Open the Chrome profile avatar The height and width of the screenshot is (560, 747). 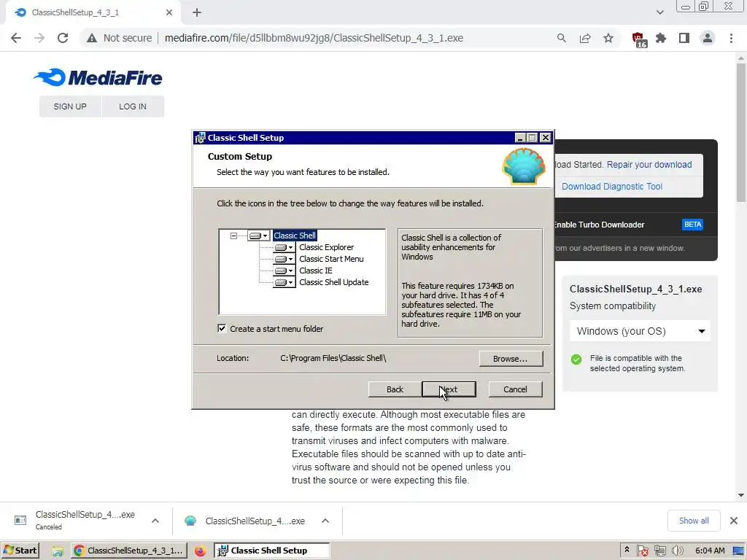point(708,38)
